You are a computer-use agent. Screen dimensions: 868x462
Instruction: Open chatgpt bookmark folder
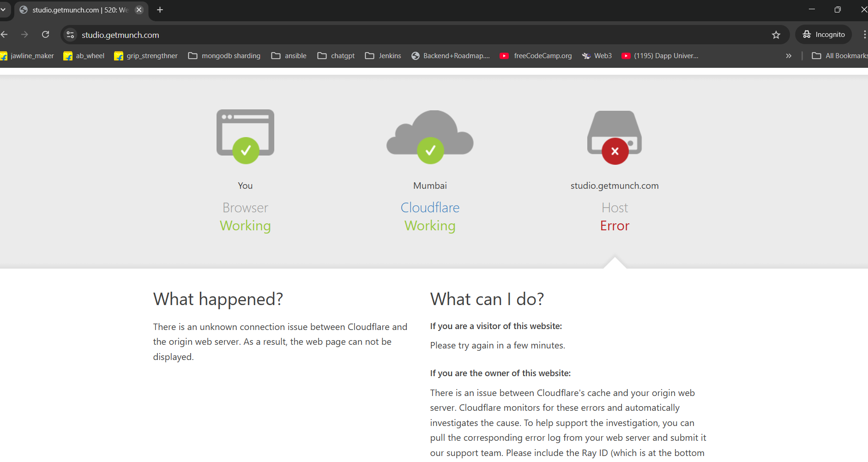coord(336,56)
